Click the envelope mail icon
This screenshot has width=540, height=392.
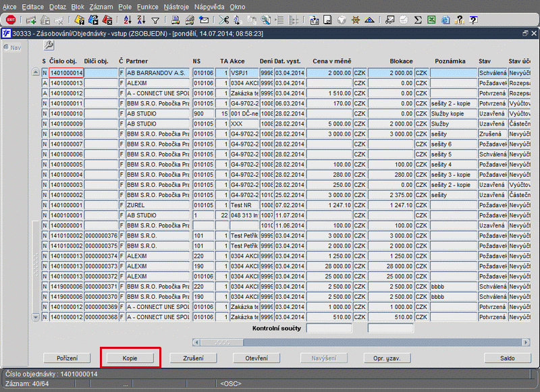[x=204, y=20]
